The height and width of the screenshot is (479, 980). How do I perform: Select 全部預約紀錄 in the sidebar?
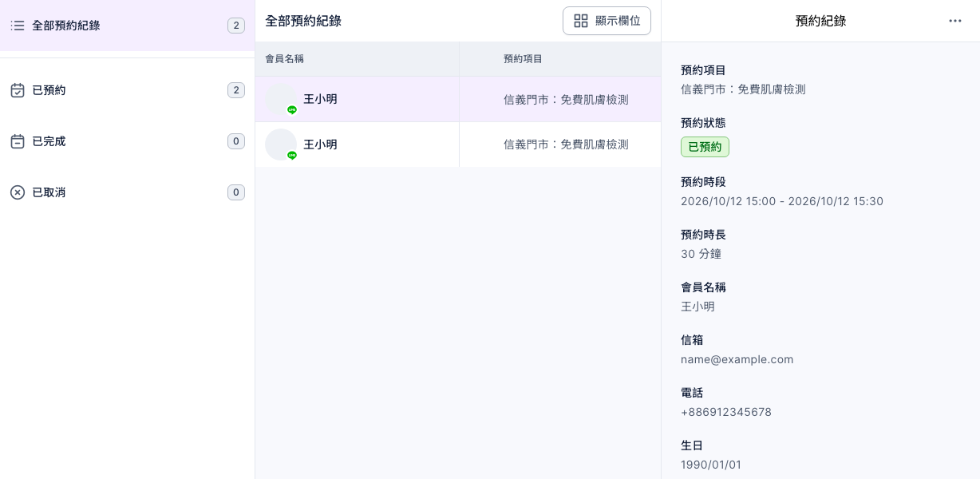(128, 26)
